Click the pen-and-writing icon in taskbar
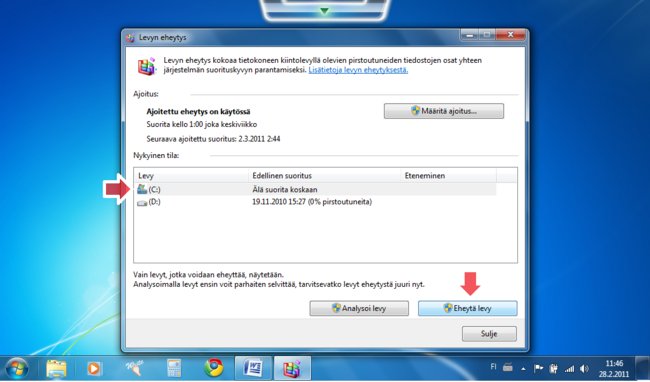Viewport: 650px width, 382px height. pos(134,368)
